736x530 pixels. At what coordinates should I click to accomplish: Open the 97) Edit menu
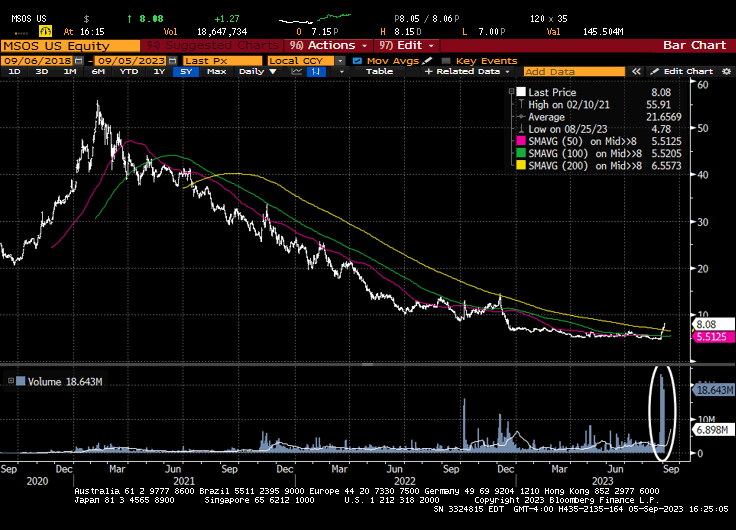click(x=406, y=46)
